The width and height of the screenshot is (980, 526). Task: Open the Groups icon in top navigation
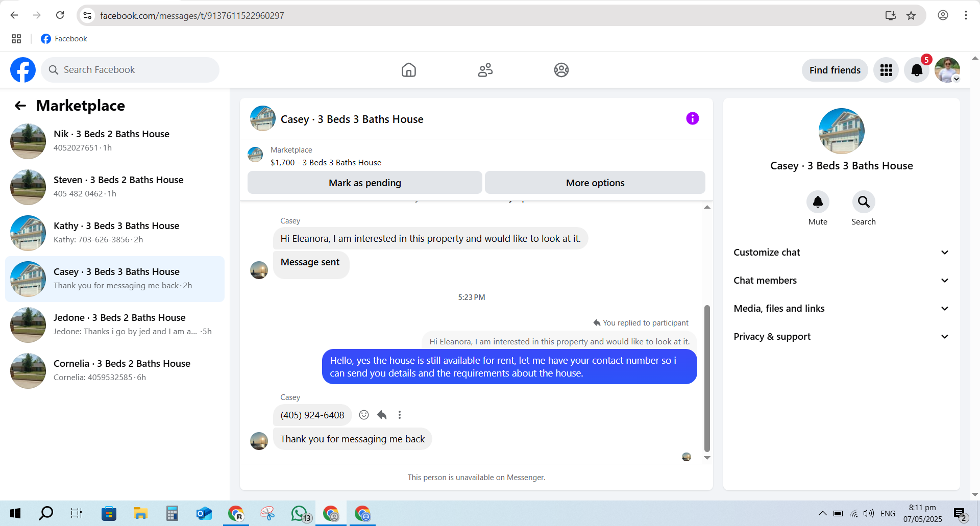coord(561,70)
